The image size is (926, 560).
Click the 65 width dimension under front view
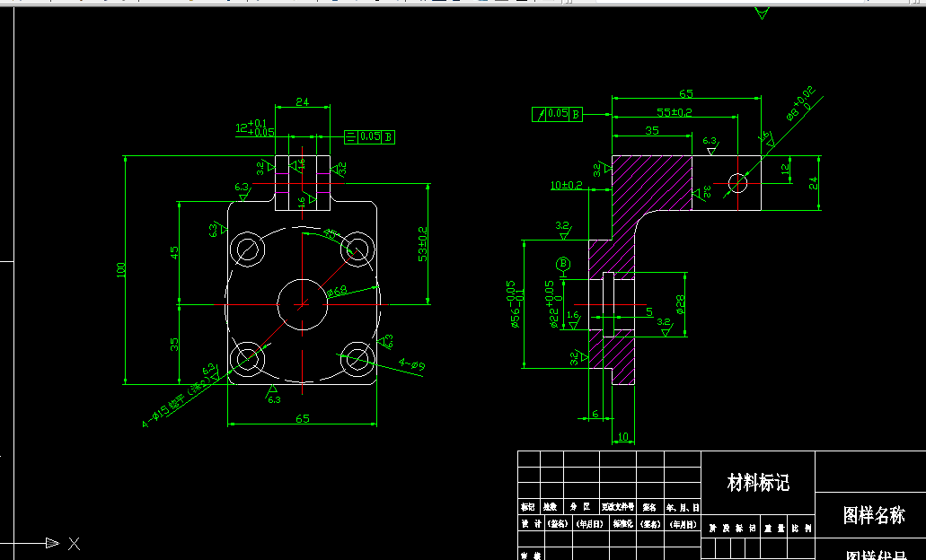coord(303,418)
